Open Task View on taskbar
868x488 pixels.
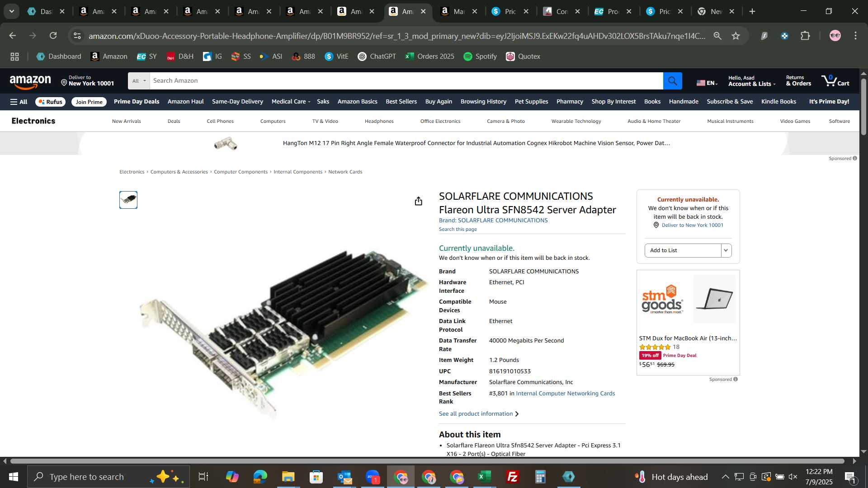coord(203,477)
